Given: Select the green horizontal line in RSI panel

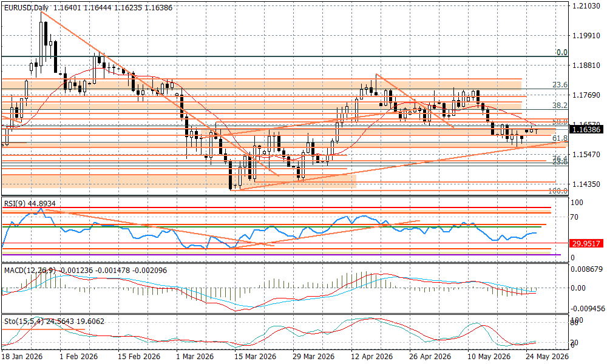Looking at the screenshot, I should 272,227.
